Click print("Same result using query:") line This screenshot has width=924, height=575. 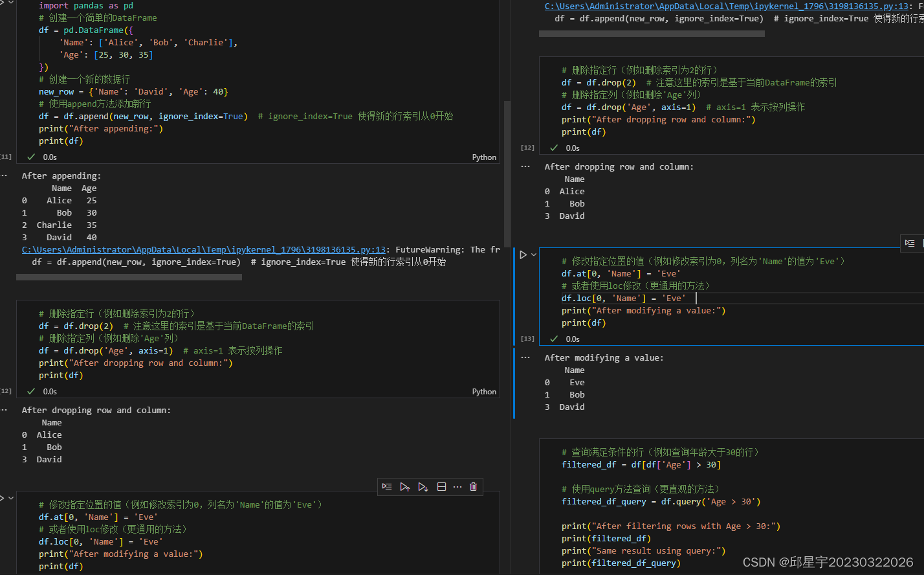[x=644, y=551]
